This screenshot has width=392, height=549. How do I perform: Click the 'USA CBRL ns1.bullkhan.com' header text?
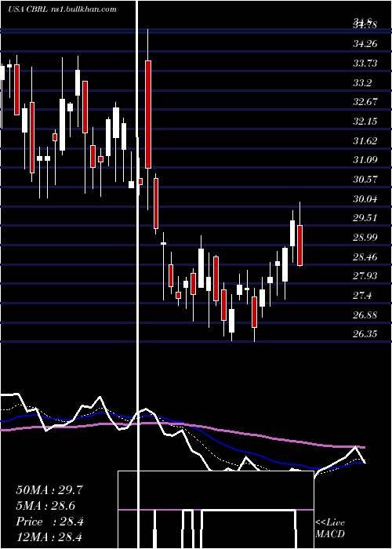62,9
